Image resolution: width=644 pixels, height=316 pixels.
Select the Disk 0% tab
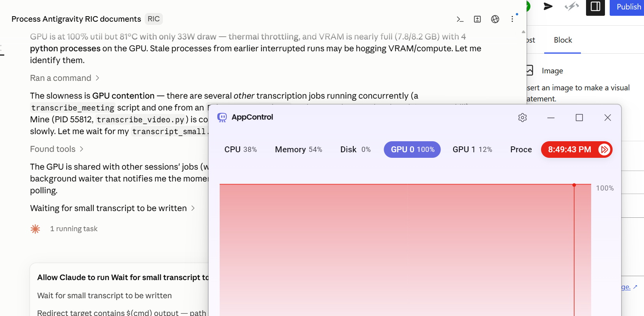(355, 150)
